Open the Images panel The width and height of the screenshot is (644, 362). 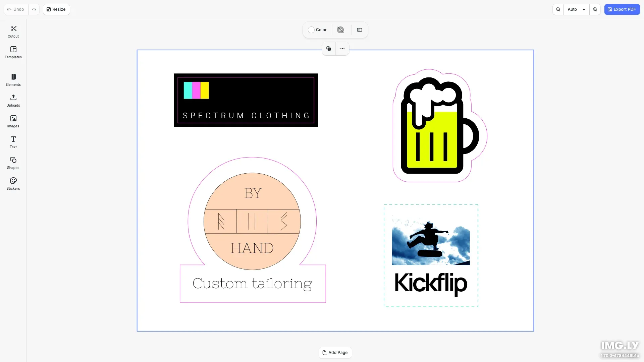13,121
